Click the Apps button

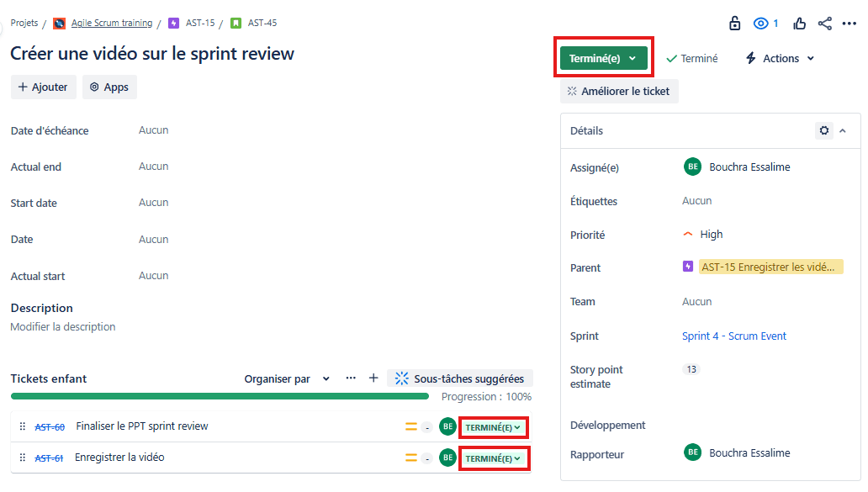[109, 87]
